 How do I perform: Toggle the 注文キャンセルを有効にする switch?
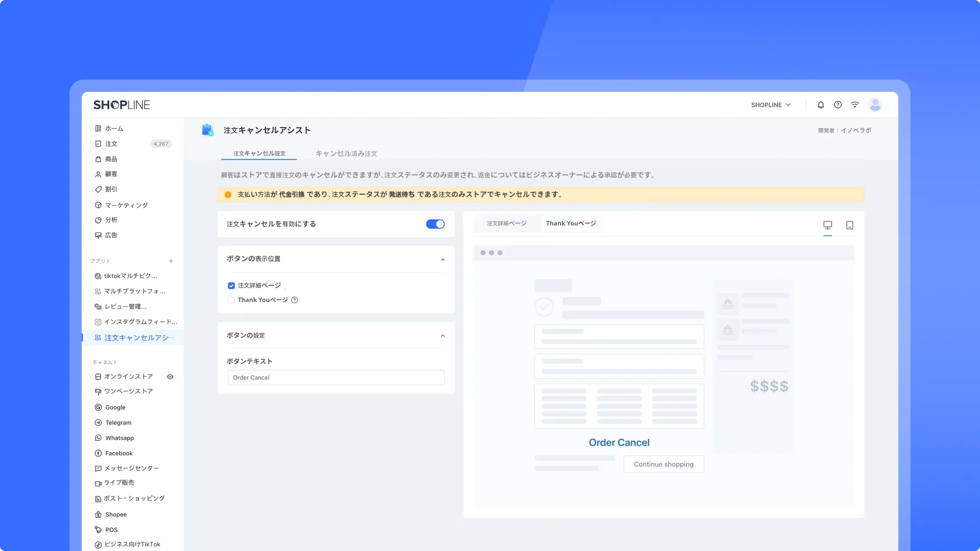[435, 224]
